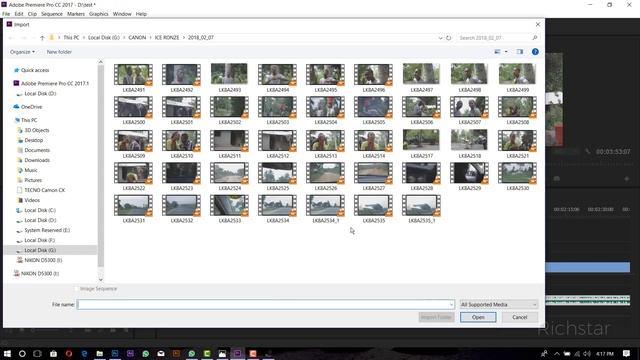The image size is (640, 360).
Task: Open Microsoft Edge from the taskbar
Action: [x=84, y=353]
